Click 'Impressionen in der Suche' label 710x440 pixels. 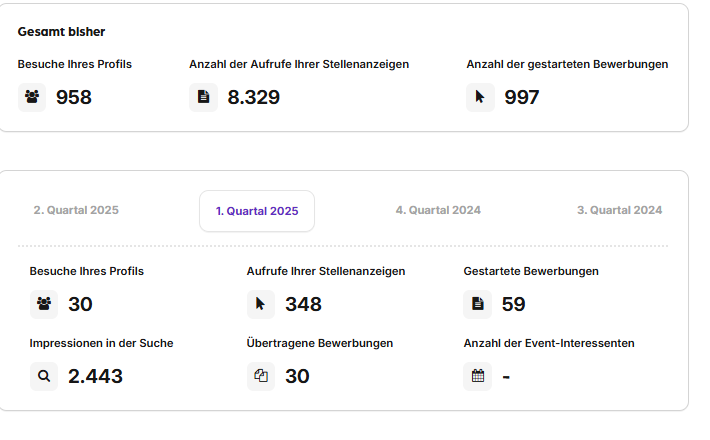click(101, 343)
